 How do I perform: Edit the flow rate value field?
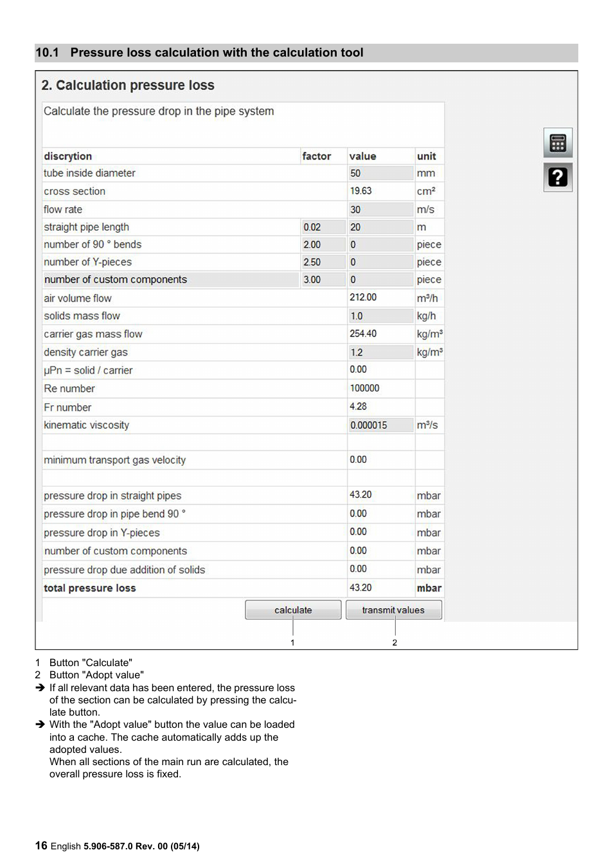click(x=380, y=210)
